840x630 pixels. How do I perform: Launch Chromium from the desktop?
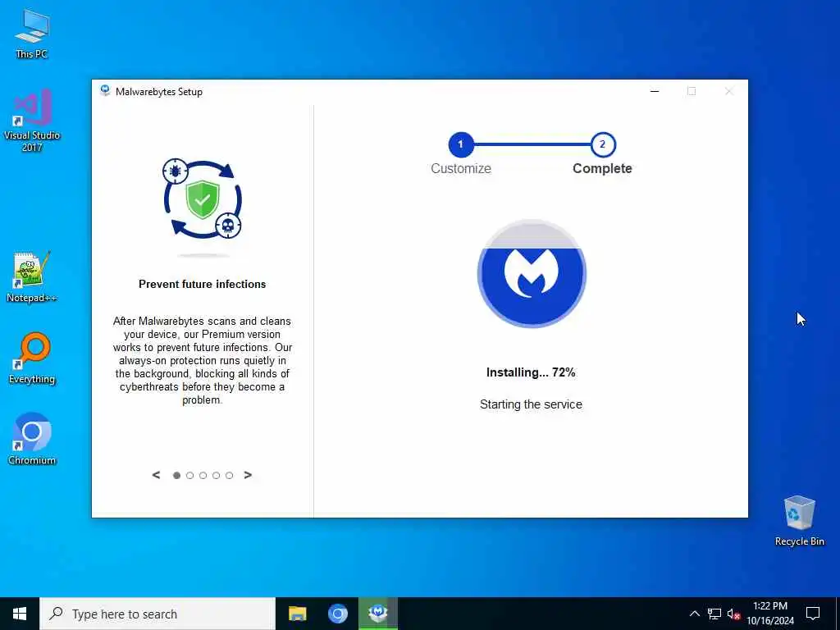[32, 439]
